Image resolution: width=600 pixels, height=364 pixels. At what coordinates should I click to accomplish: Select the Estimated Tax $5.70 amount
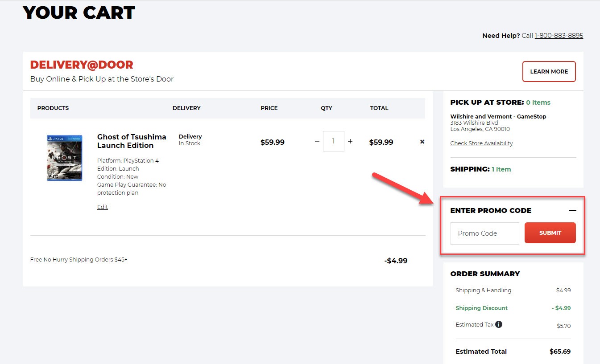point(564,326)
